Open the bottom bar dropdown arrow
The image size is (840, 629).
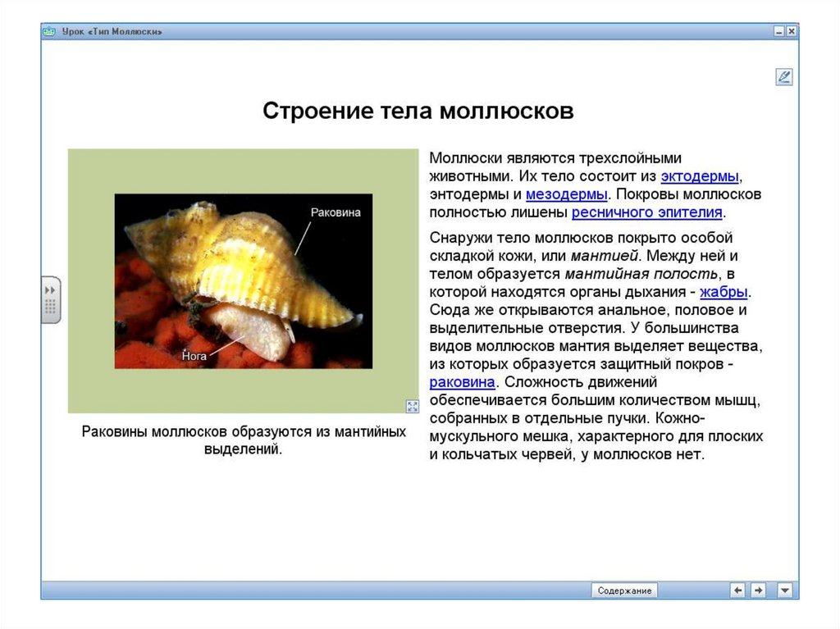click(x=785, y=590)
